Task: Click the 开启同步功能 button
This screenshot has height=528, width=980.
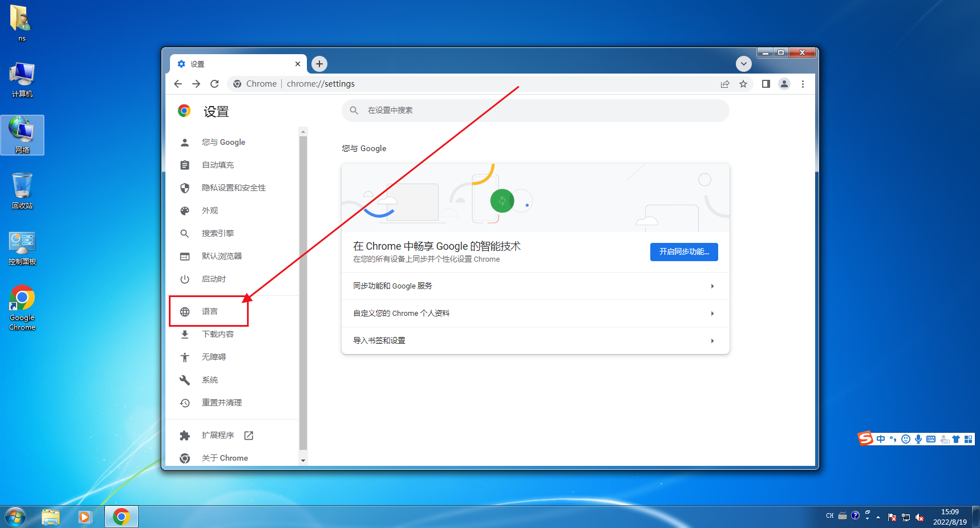Action: pos(684,251)
